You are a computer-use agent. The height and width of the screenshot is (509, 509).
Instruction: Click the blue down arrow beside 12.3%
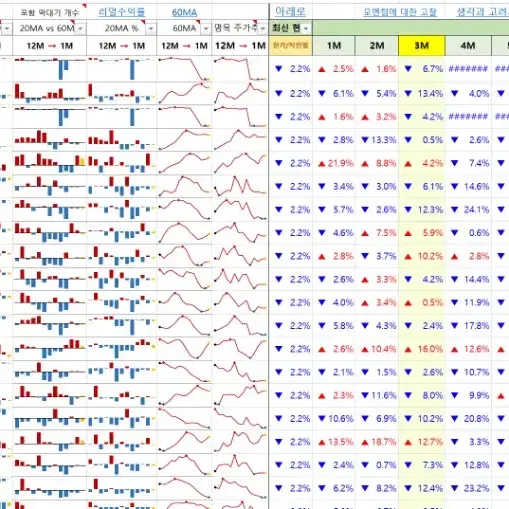point(408,210)
